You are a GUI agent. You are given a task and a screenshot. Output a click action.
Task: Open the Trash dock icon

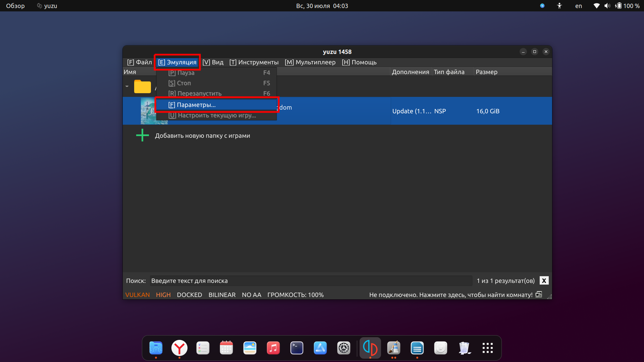click(464, 348)
